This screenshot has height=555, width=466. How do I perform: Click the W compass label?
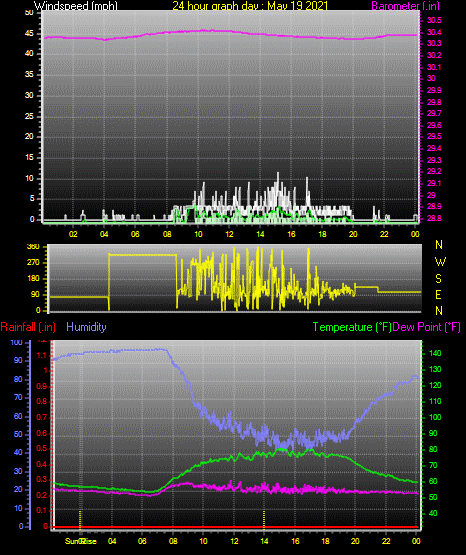[440, 262]
